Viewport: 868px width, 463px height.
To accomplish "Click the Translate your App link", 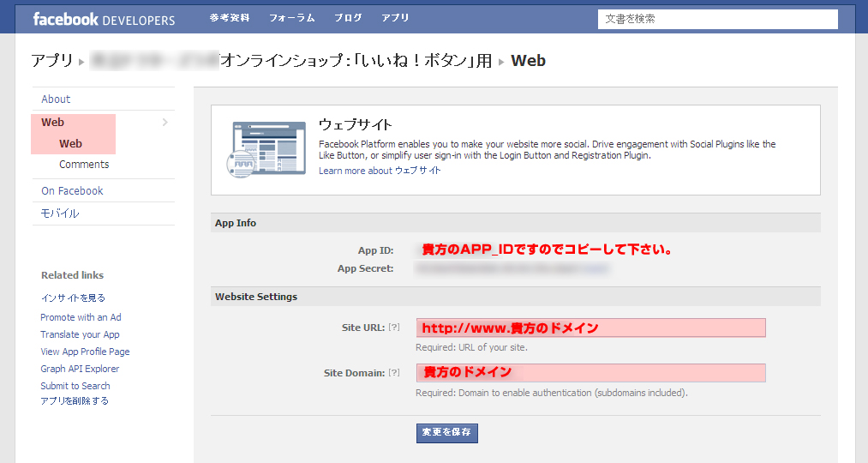I will pyautogui.click(x=80, y=334).
